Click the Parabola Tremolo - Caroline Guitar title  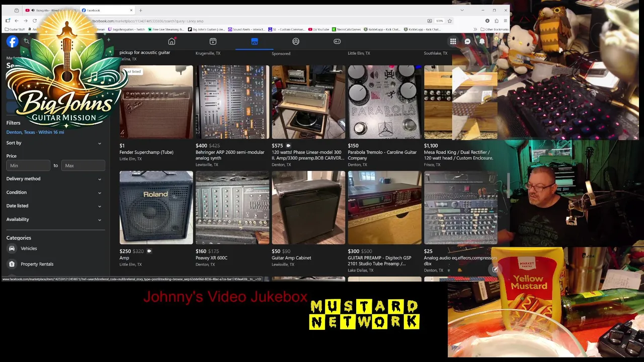(x=382, y=155)
